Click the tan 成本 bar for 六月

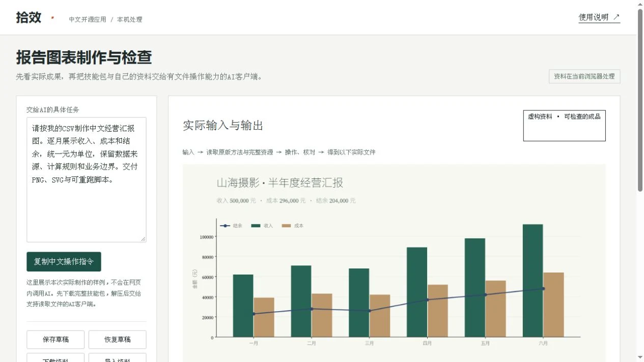point(553,305)
